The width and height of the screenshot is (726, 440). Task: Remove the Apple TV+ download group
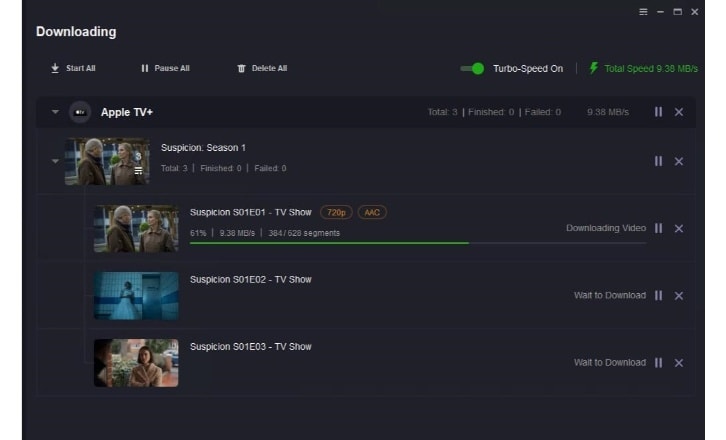pos(679,112)
